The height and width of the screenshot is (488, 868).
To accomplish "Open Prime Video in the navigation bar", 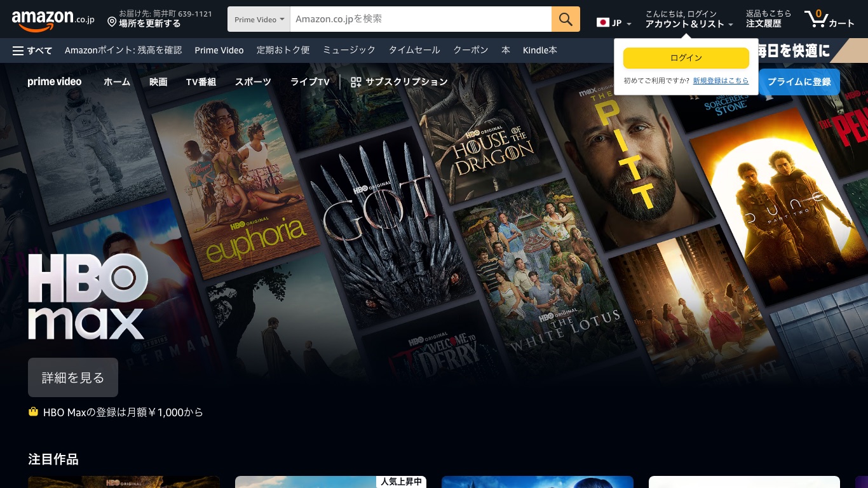I will (219, 50).
